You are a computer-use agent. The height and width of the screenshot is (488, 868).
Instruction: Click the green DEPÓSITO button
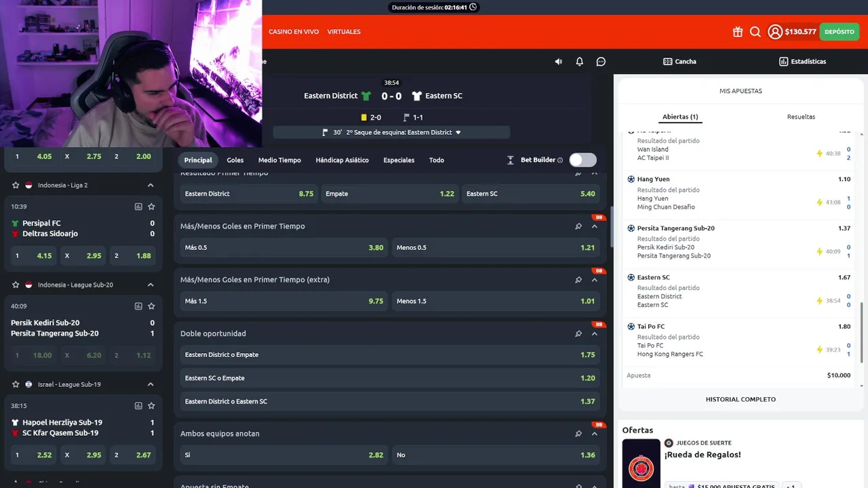tap(840, 32)
